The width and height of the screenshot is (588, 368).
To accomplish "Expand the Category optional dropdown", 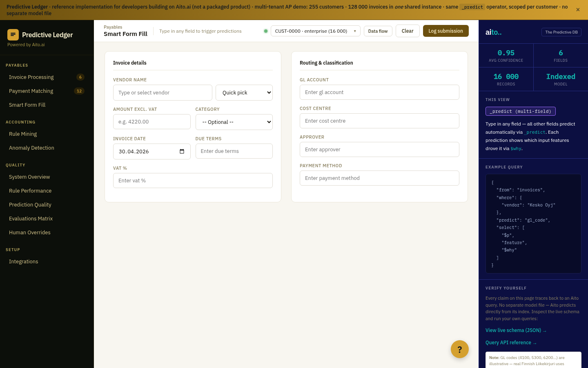I will (234, 122).
